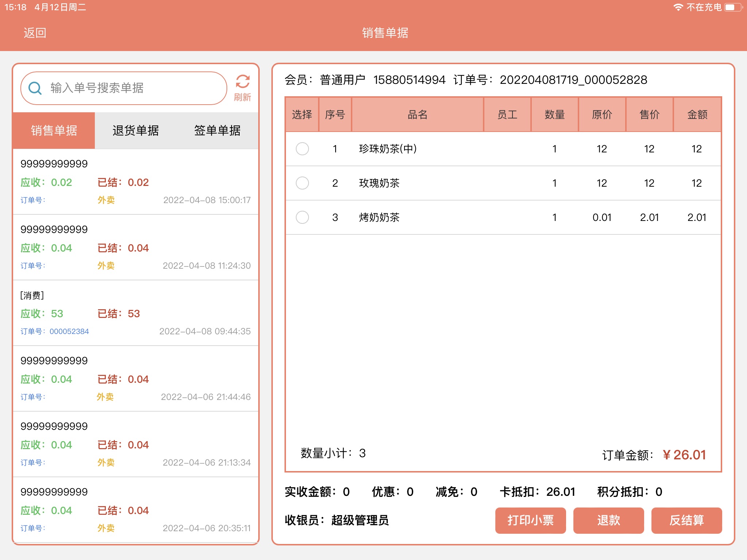
Task: Click the 金额 column header
Action: point(697,114)
